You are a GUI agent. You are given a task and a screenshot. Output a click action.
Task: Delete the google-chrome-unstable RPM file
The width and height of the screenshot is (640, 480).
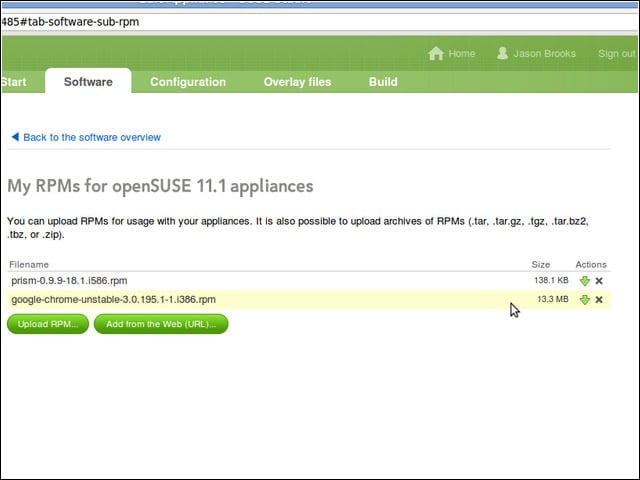599,300
